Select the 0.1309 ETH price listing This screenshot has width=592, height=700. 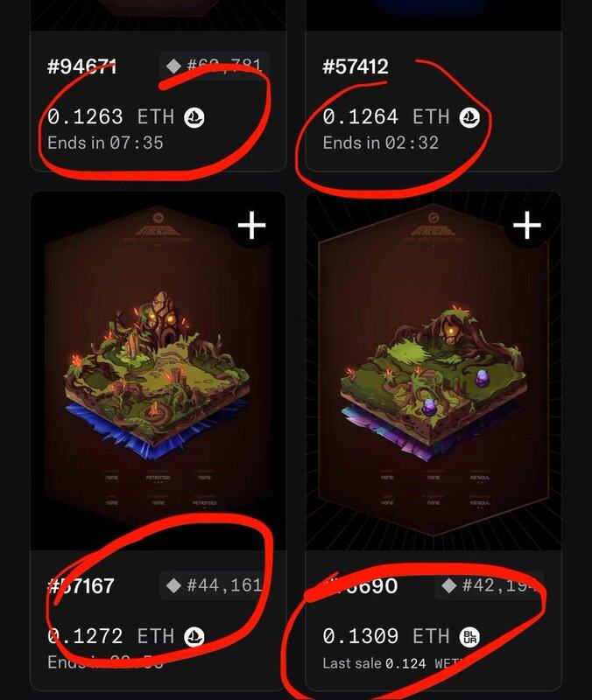tap(386, 636)
